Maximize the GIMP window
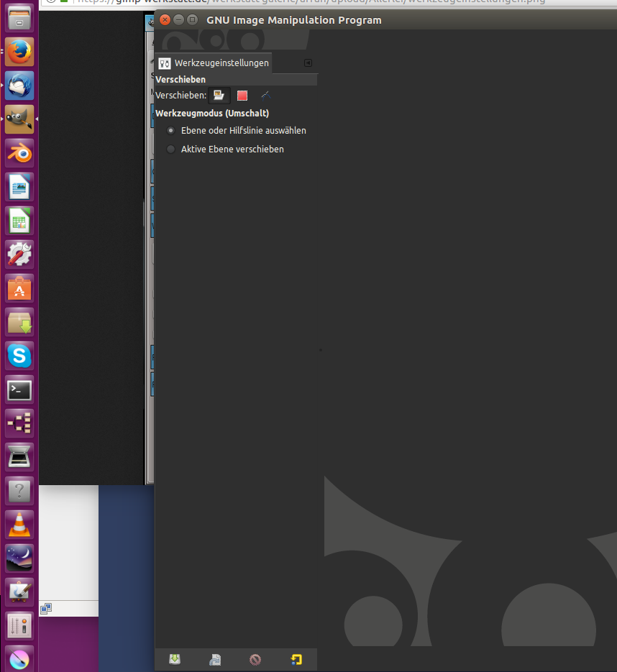 tap(193, 19)
